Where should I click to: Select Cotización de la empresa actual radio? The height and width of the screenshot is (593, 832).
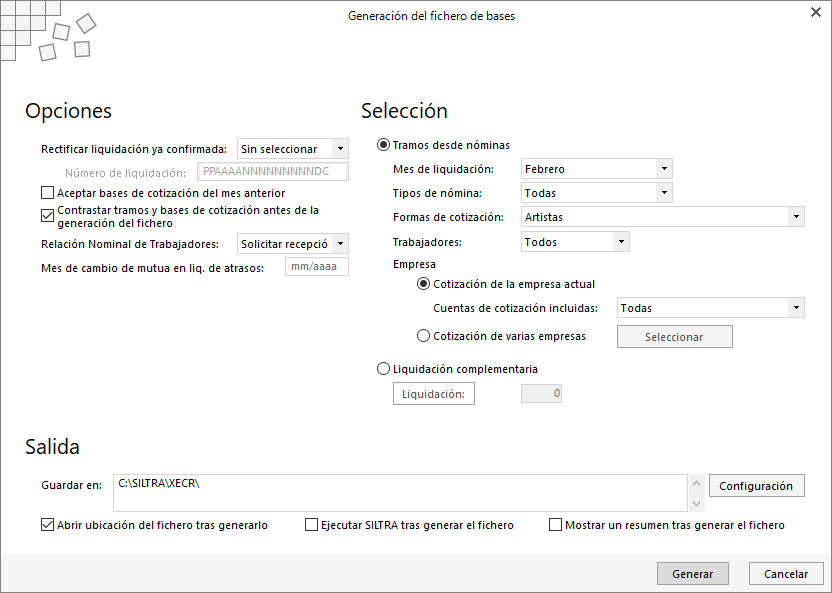[423, 284]
